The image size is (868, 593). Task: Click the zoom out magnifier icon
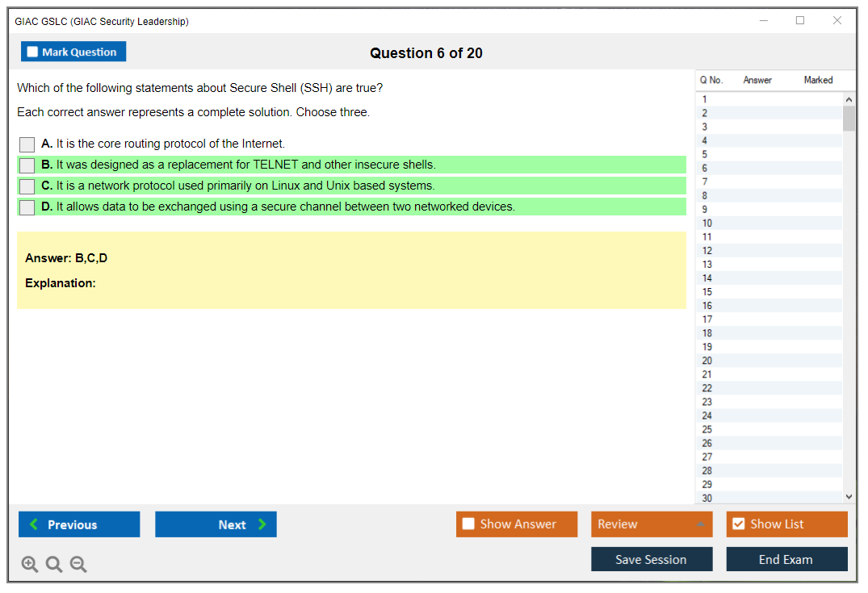[78, 565]
